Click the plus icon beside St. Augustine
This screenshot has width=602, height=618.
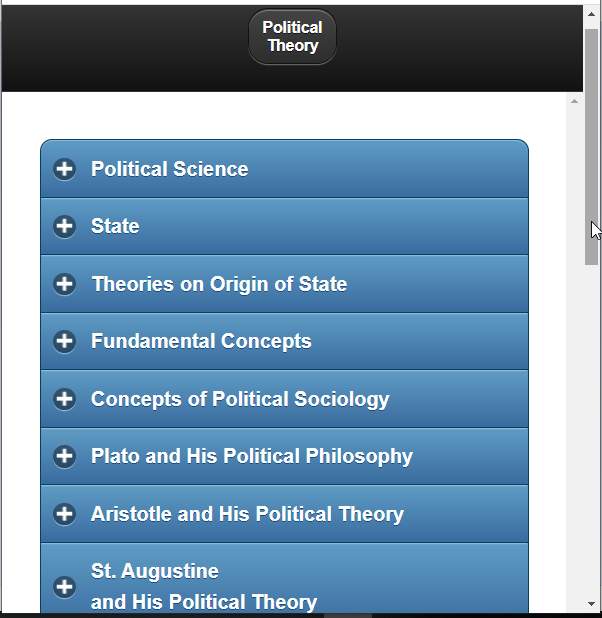[64, 586]
